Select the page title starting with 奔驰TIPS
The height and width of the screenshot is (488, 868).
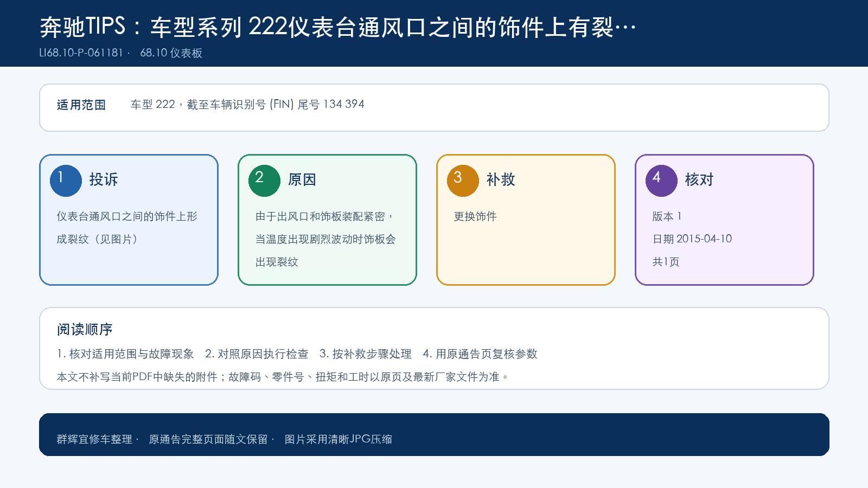click(x=337, y=27)
